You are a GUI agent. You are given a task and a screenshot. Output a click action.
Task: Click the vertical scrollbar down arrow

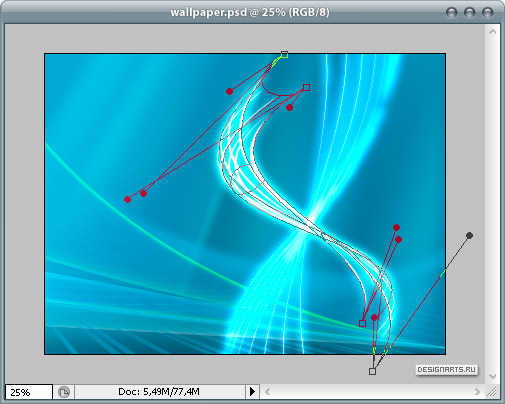click(492, 376)
